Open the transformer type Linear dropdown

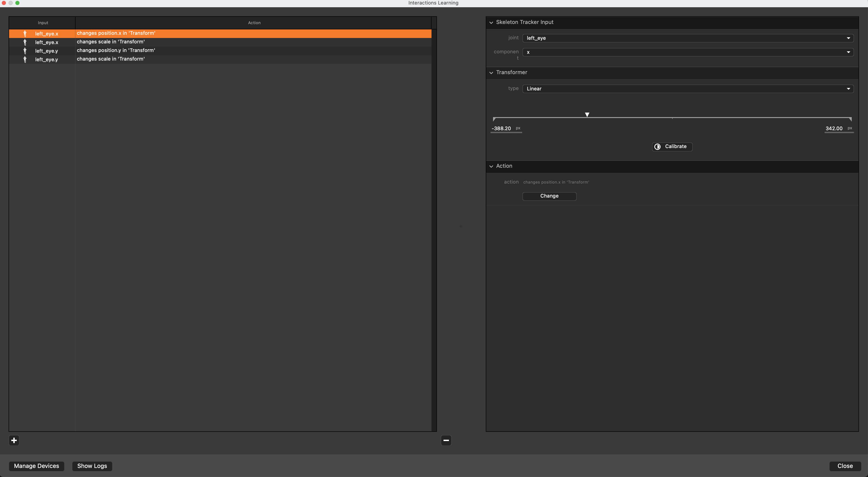point(687,89)
